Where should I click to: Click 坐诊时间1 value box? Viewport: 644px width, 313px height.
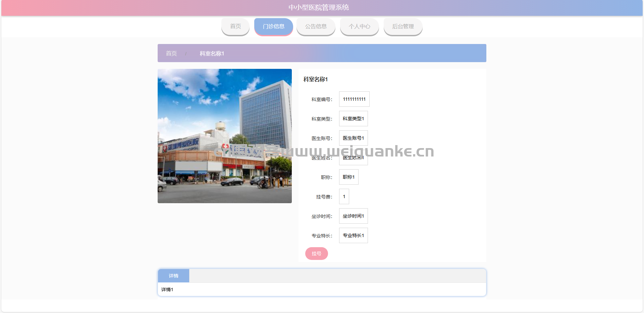click(354, 216)
